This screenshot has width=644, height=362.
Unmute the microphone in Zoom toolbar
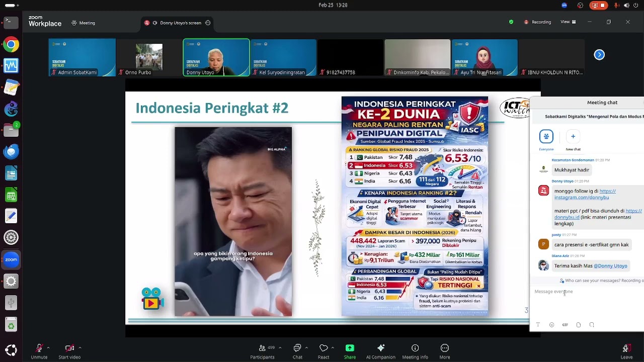[39, 350]
